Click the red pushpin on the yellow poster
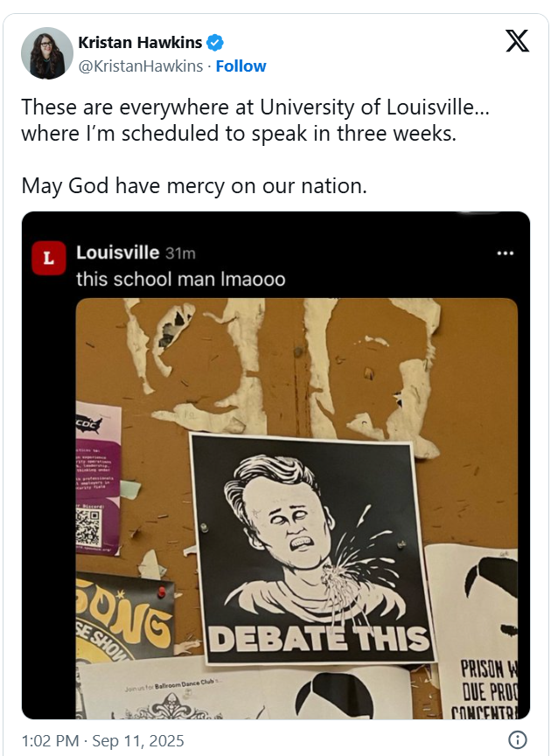The width and height of the screenshot is (551, 756). 161,593
